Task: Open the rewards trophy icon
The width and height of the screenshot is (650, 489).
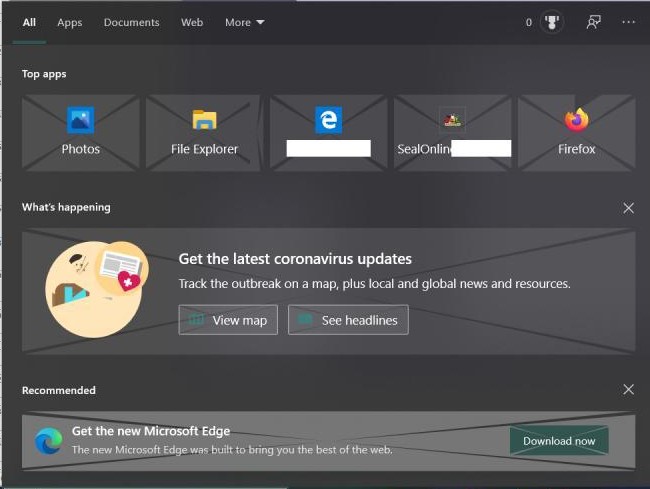Action: [x=552, y=22]
